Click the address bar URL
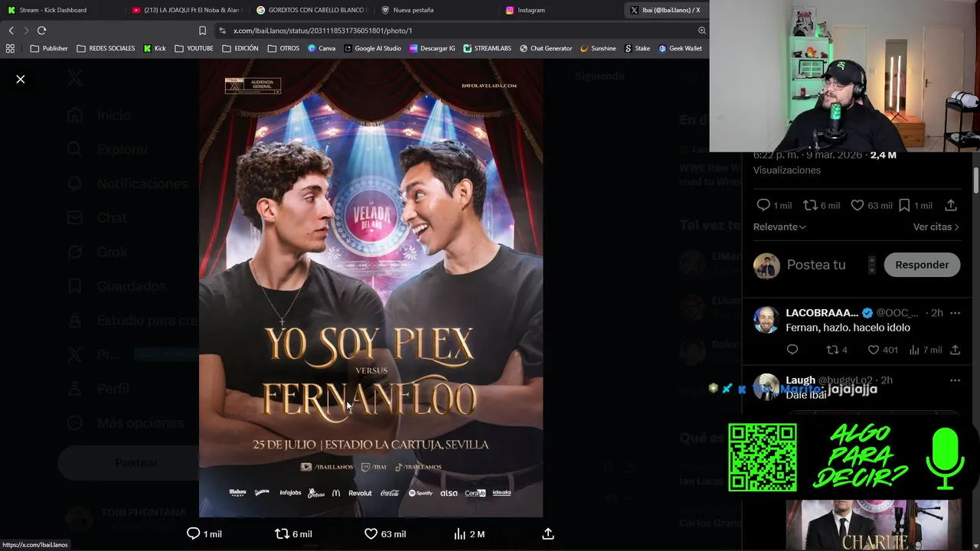The height and width of the screenshot is (551, 980). pyautogui.click(x=322, y=31)
